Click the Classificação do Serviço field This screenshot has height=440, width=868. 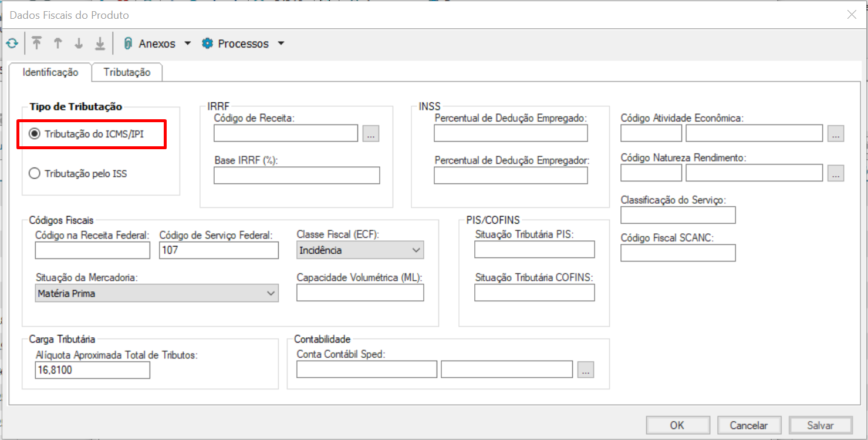pos(678,215)
